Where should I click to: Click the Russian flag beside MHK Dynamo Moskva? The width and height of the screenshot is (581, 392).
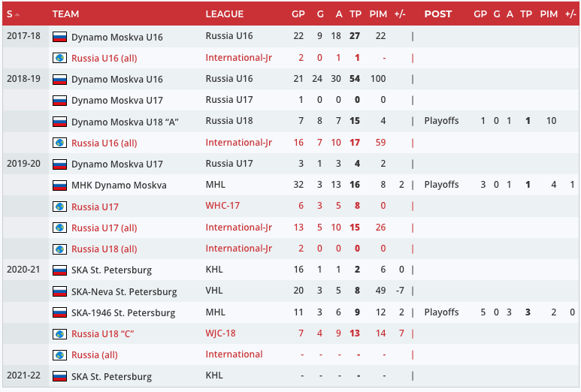pos(60,185)
